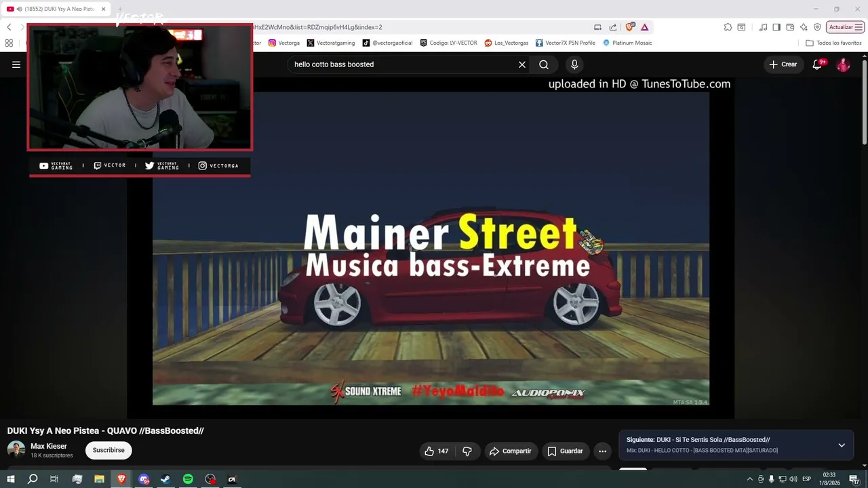Open the Vector7X PSN Profile bookmark
Viewport: 868px width, 488px height.
pyautogui.click(x=565, y=43)
